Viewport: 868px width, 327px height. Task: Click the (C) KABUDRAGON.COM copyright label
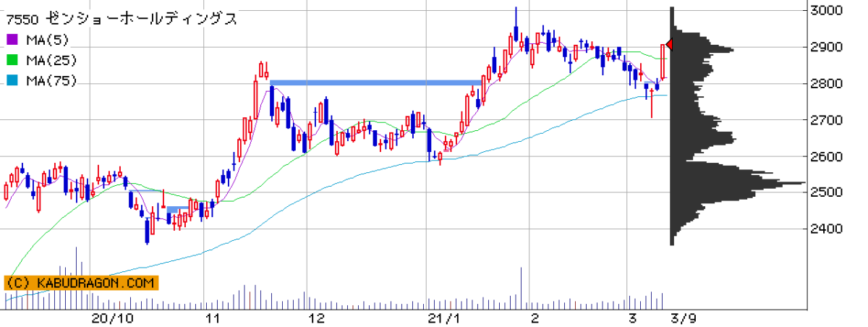click(80, 284)
